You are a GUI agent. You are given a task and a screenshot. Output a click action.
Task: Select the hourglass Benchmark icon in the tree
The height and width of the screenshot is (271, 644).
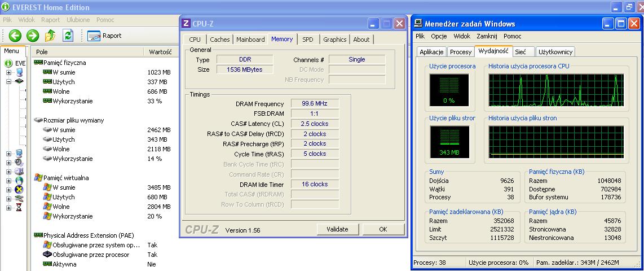(x=19, y=208)
